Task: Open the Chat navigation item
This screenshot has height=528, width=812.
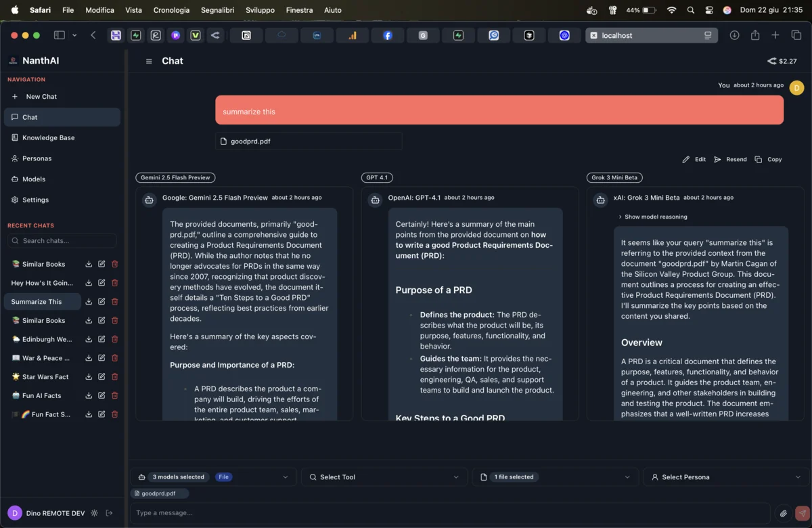Action: click(62, 117)
